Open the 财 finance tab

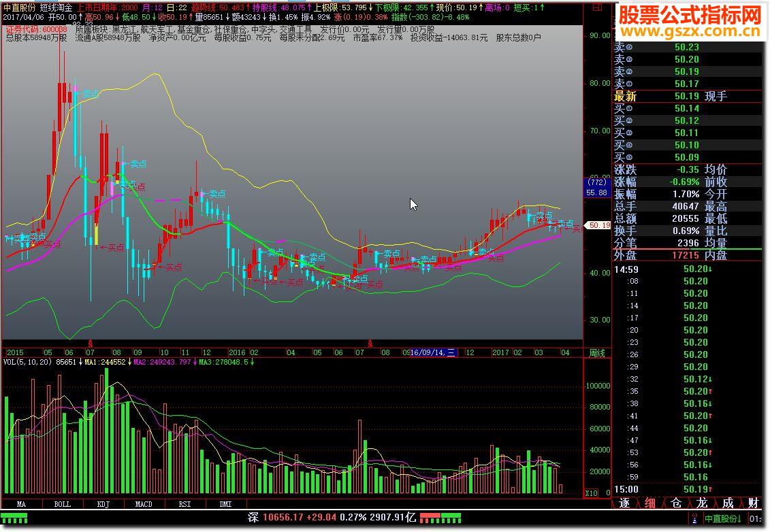tap(753, 503)
